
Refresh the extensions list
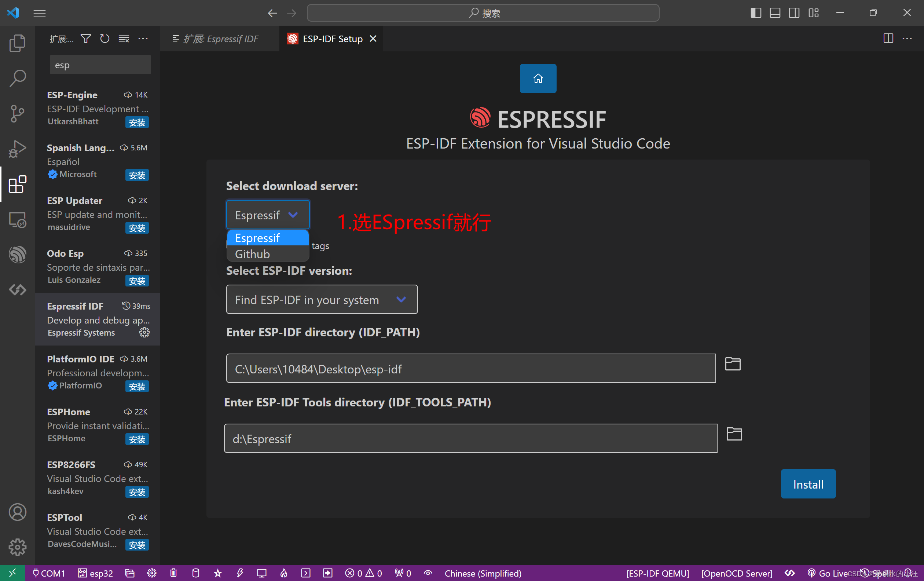[104, 39]
